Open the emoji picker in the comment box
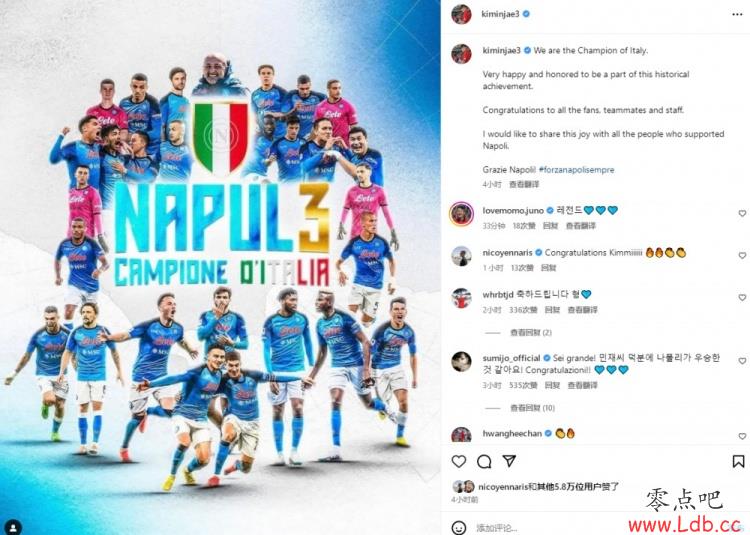This screenshot has height=535, width=750. (459, 527)
